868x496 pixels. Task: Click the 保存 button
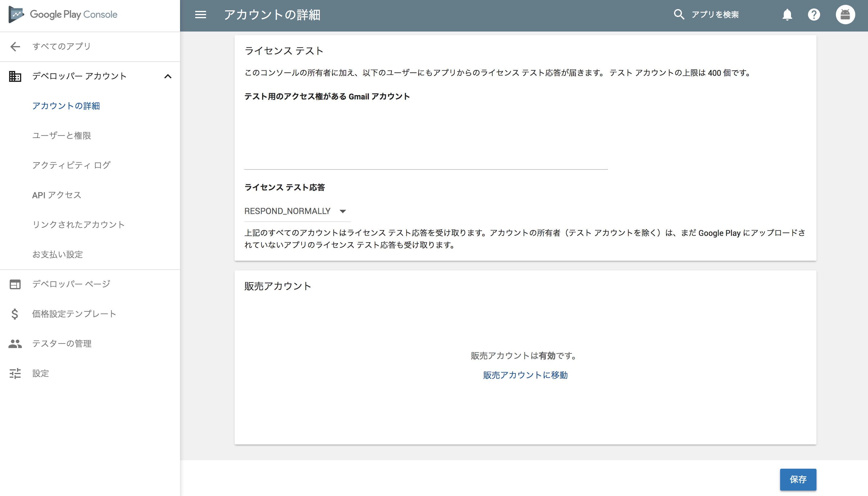[798, 479]
